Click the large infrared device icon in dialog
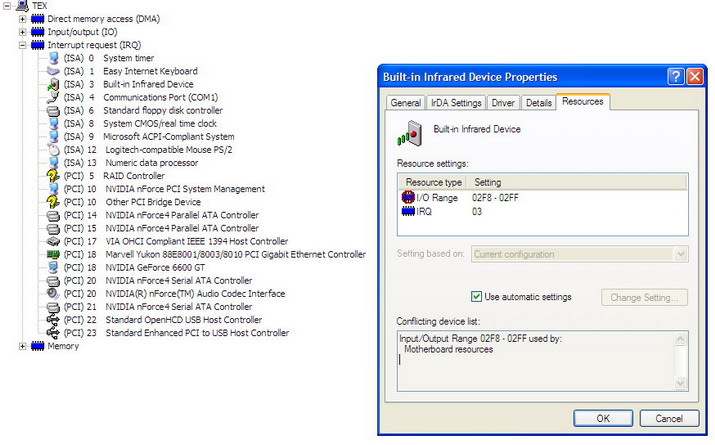 409,133
